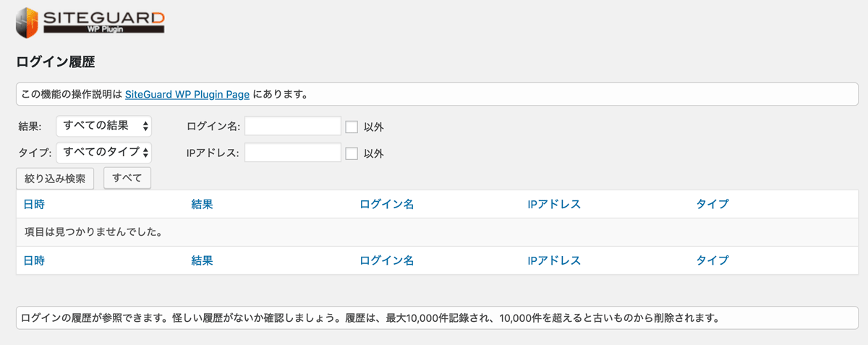Click 日時 in the table footer
Screen dimensions: 868x345
pos(34,260)
